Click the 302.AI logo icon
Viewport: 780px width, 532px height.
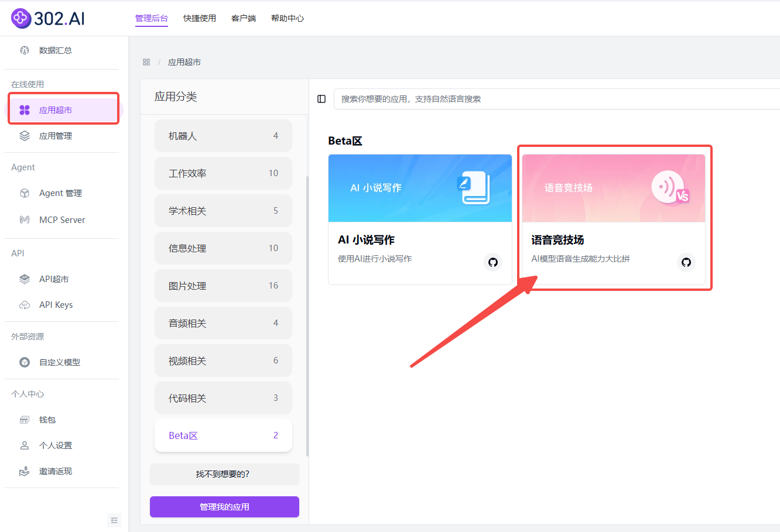pos(20,18)
